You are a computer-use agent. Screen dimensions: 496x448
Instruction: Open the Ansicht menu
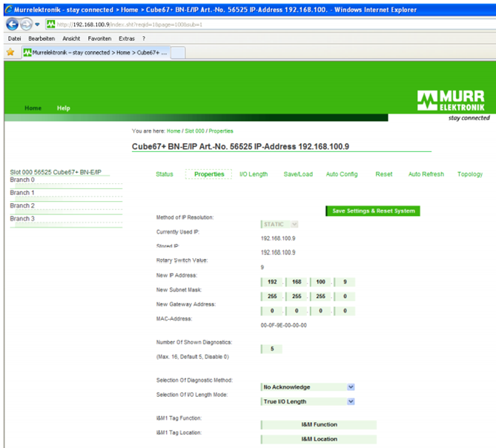71,39
